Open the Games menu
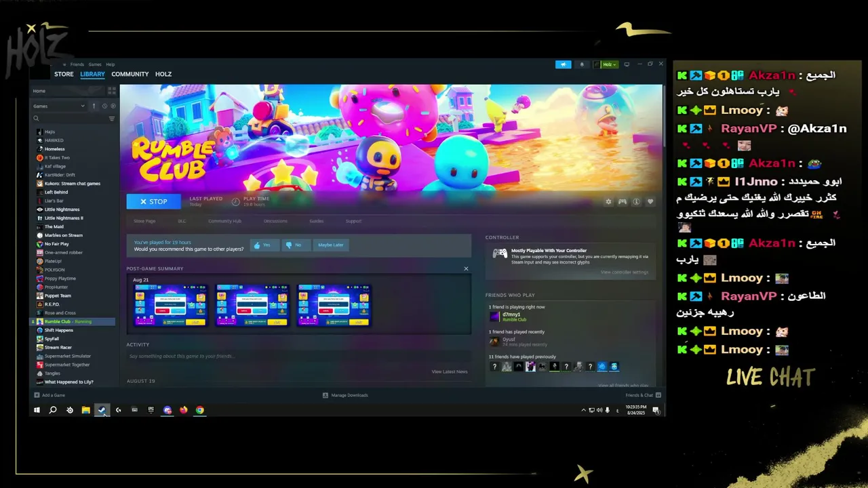The image size is (868, 488). pyautogui.click(x=95, y=64)
